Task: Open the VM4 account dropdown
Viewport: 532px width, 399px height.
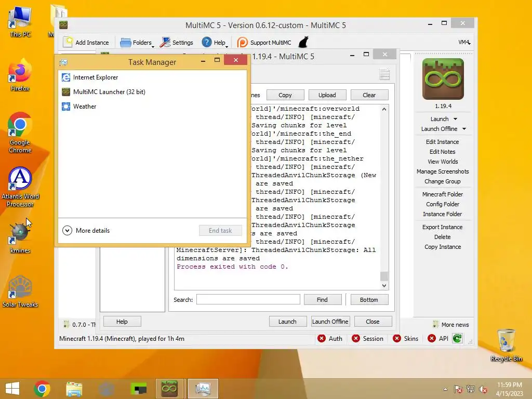Action: click(x=464, y=43)
